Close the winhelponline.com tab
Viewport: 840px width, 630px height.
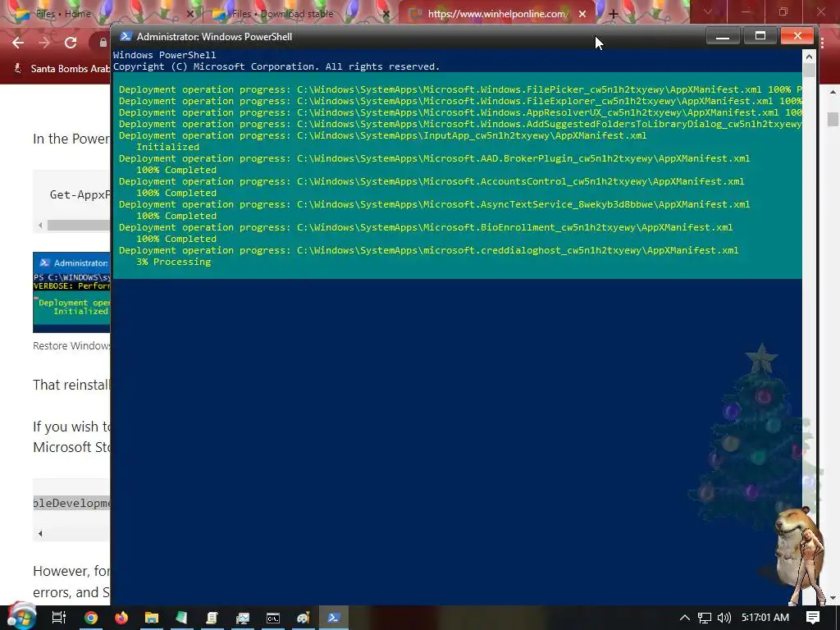[x=582, y=14]
